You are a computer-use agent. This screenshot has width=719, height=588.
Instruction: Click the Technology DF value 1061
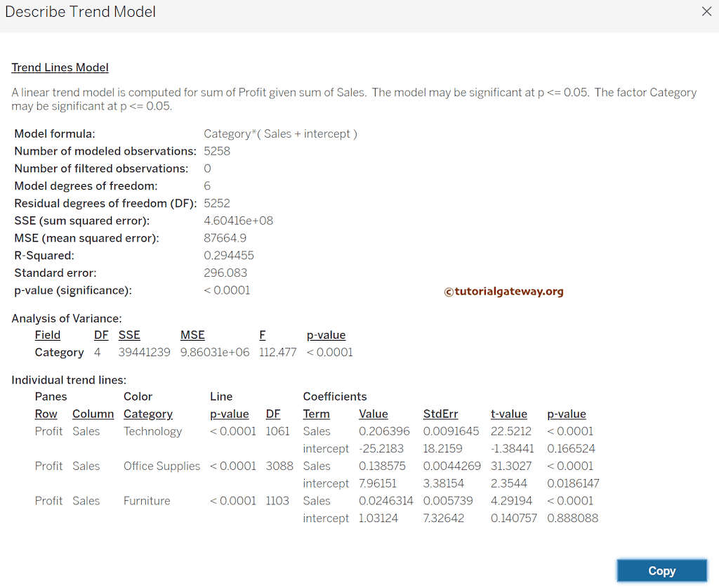(278, 431)
